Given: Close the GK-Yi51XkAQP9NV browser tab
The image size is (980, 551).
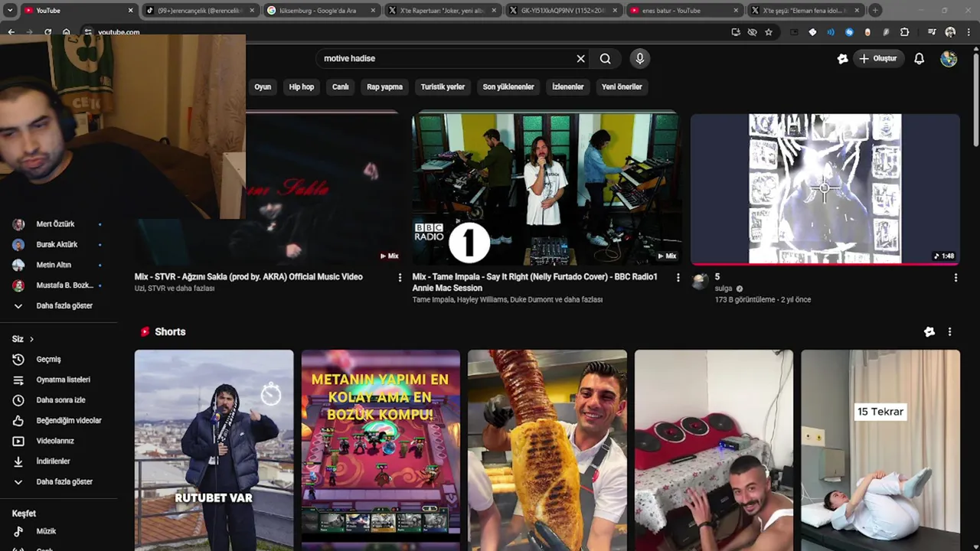Looking at the screenshot, I should click(615, 11).
